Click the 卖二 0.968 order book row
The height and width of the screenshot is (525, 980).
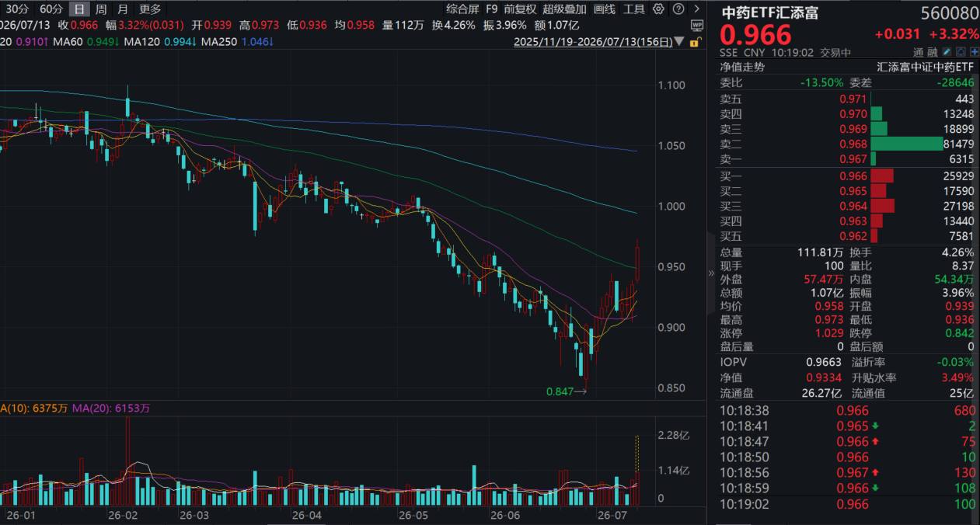847,144
